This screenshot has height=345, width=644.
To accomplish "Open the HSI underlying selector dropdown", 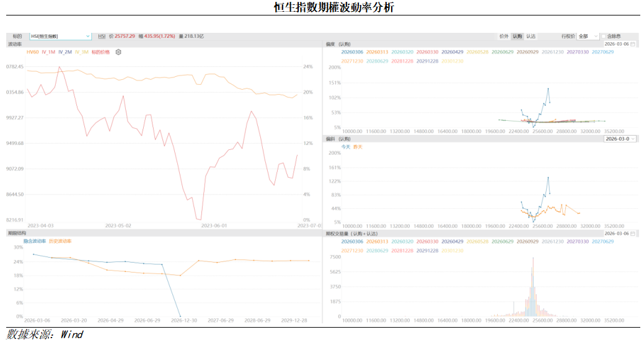I will [x=87, y=37].
